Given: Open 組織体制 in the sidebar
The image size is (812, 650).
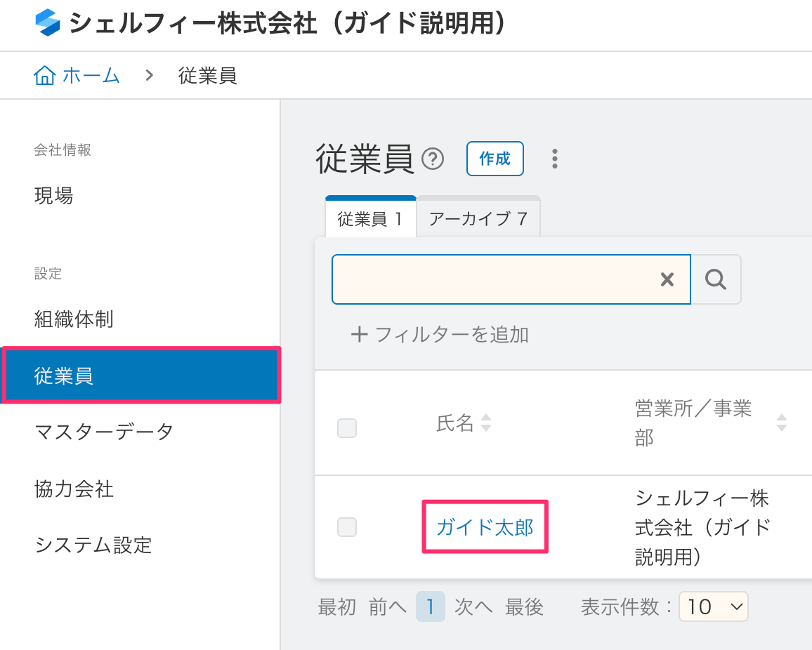Looking at the screenshot, I should (74, 320).
